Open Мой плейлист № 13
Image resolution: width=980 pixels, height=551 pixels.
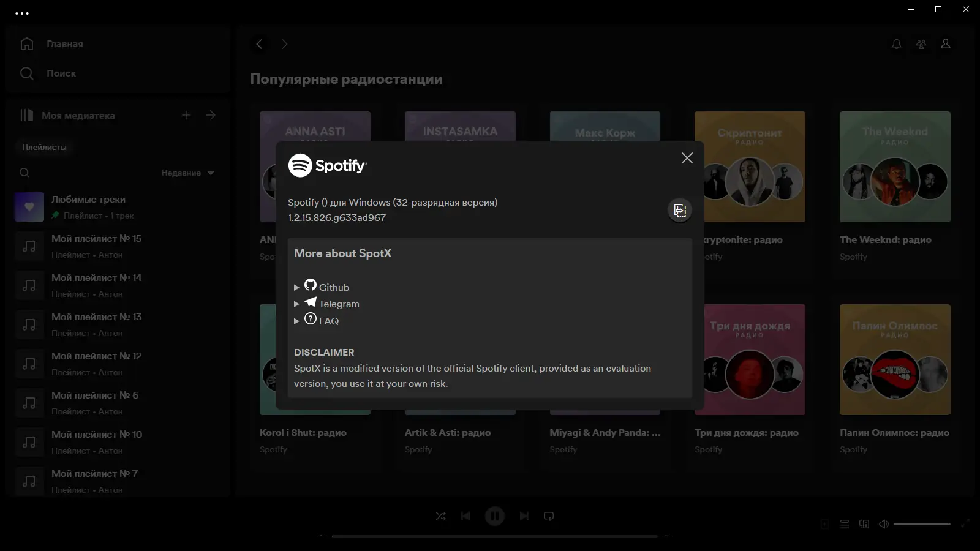(118, 324)
